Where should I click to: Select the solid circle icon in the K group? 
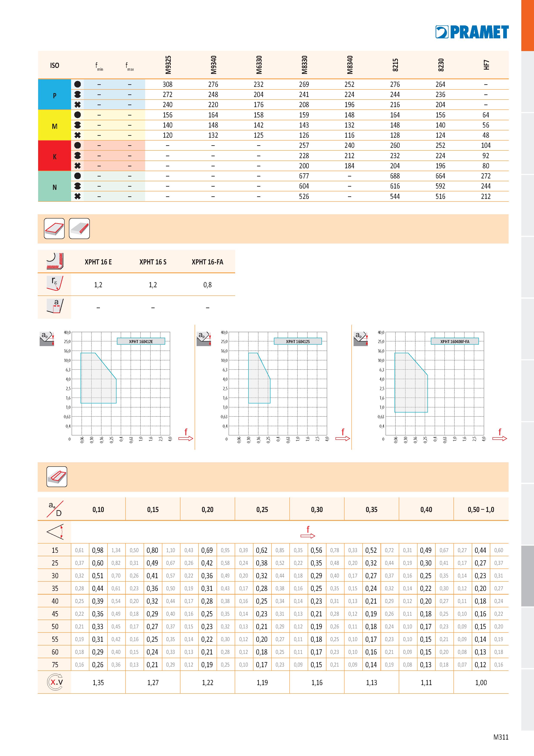click(78, 145)
